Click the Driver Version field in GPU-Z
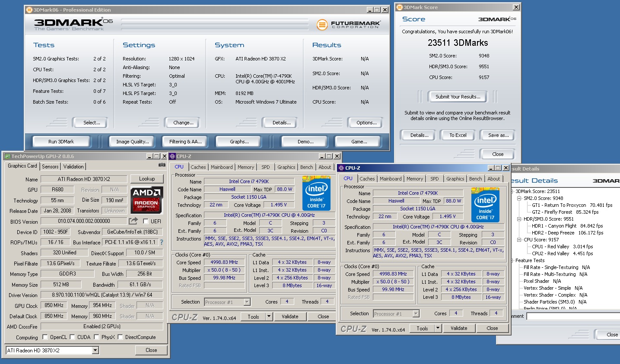 pyautogui.click(x=101, y=295)
